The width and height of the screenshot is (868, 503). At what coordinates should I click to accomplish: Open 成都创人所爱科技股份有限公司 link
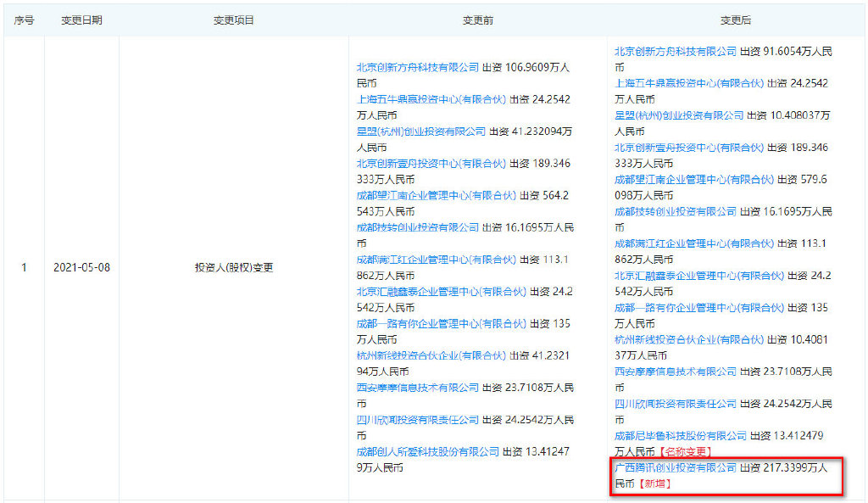428,452
